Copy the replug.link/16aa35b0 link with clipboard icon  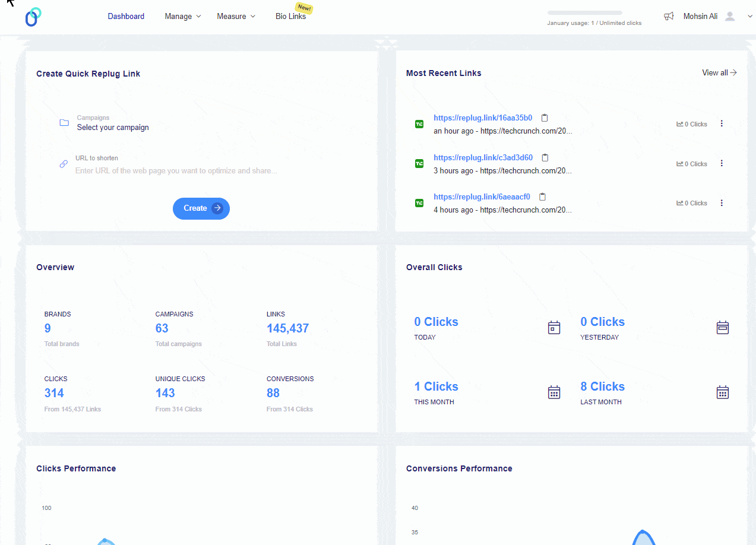pyautogui.click(x=545, y=118)
